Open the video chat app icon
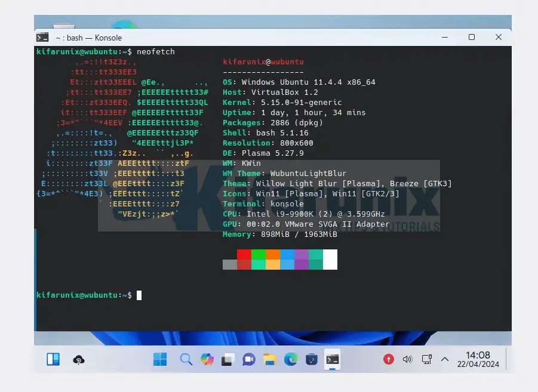Viewport: 538px width, 392px height. tap(248, 359)
